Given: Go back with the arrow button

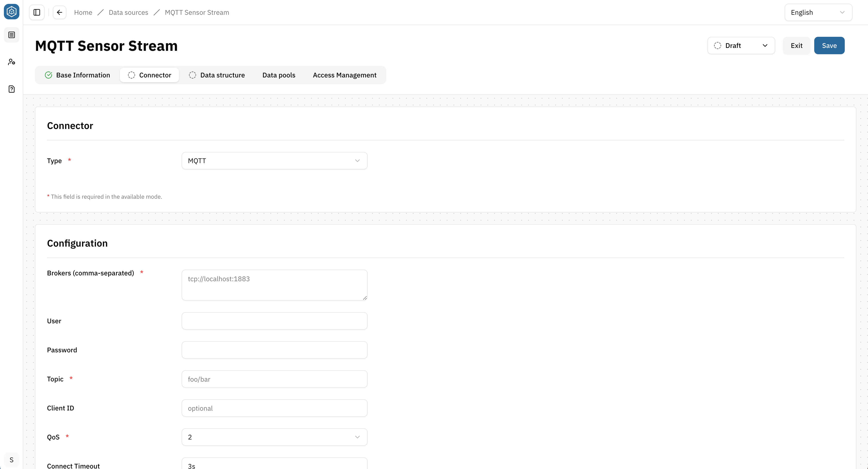Looking at the screenshot, I should [x=60, y=12].
